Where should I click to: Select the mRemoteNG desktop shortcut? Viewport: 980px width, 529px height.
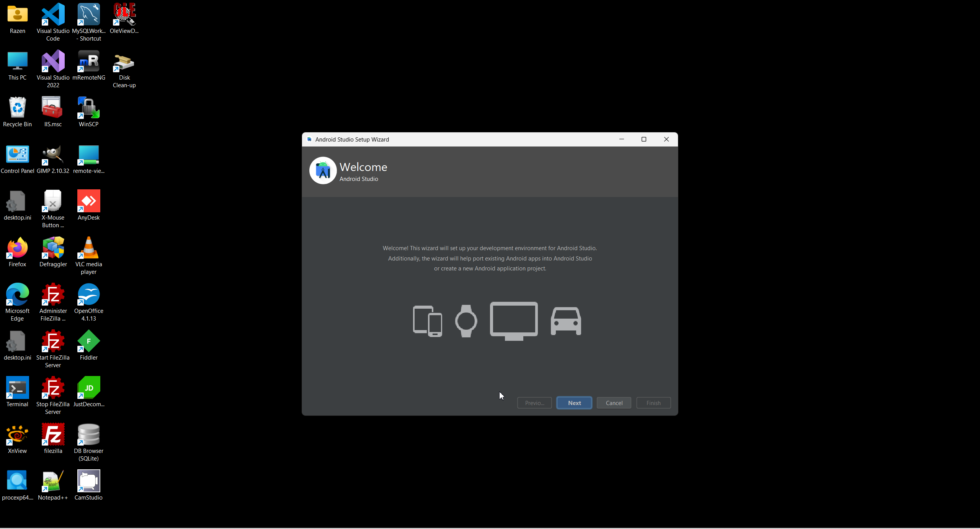88,62
